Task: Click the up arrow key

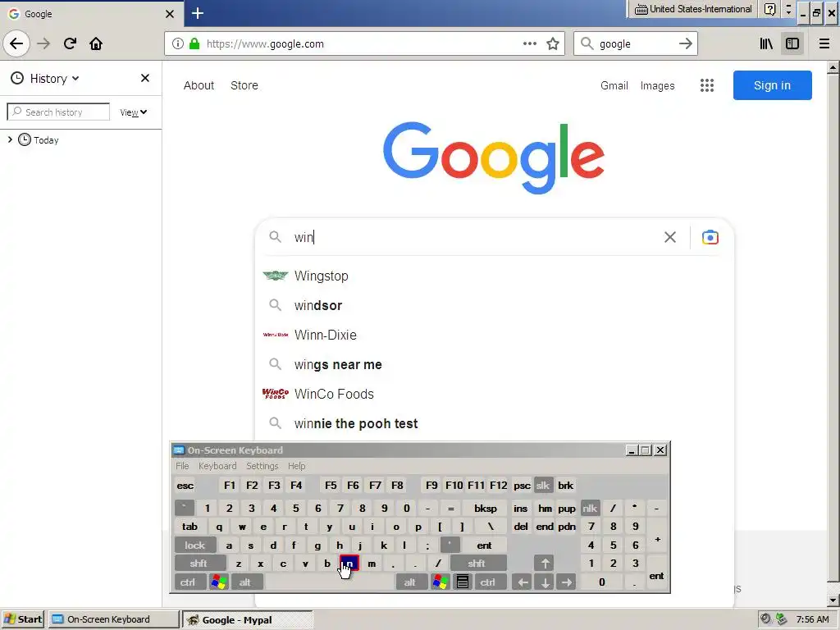Action: 545,563
